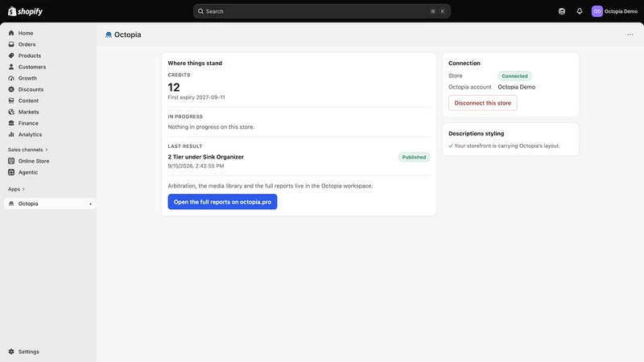Click the "Connection" card heading

pyautogui.click(x=464, y=64)
